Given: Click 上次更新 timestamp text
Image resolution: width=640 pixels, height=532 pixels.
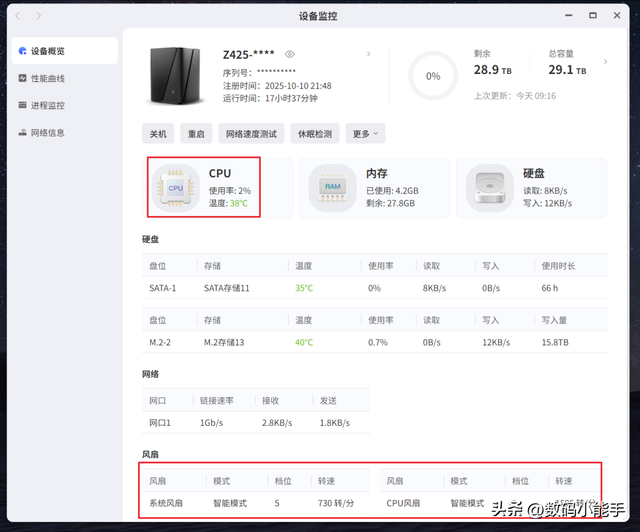Looking at the screenshot, I should (515, 96).
